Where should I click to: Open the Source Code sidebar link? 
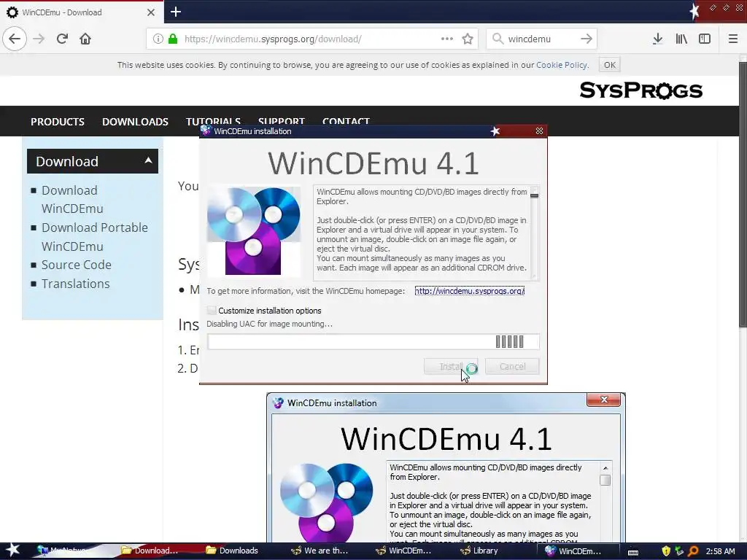[x=76, y=265]
